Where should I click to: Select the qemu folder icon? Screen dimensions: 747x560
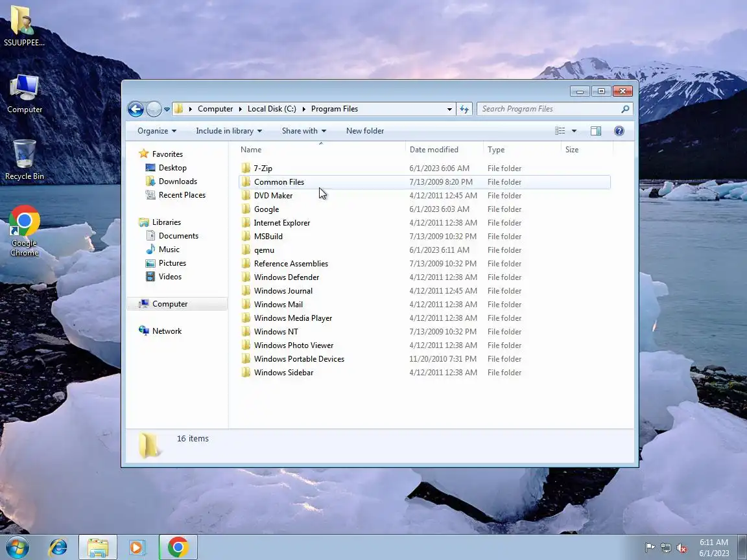tap(246, 250)
